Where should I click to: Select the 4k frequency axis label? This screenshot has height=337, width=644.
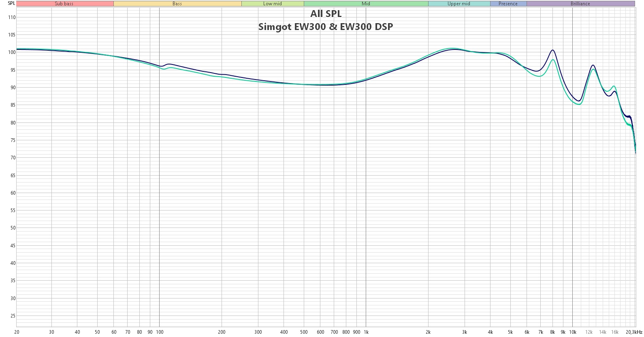[490, 332]
